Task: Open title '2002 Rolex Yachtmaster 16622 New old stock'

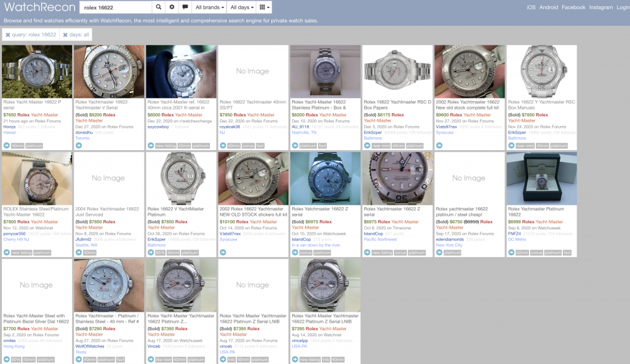Action: click(468, 105)
